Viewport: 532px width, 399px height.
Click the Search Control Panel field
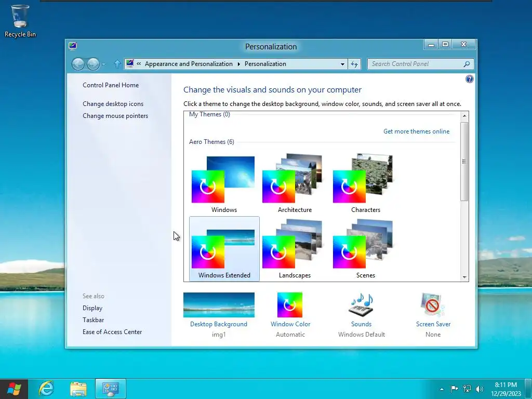tap(420, 64)
